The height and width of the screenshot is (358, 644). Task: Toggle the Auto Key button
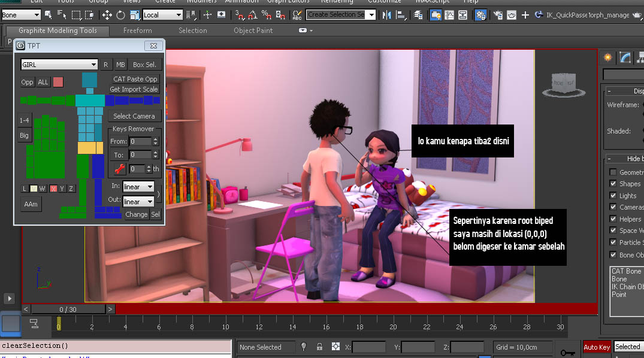tap(597, 347)
